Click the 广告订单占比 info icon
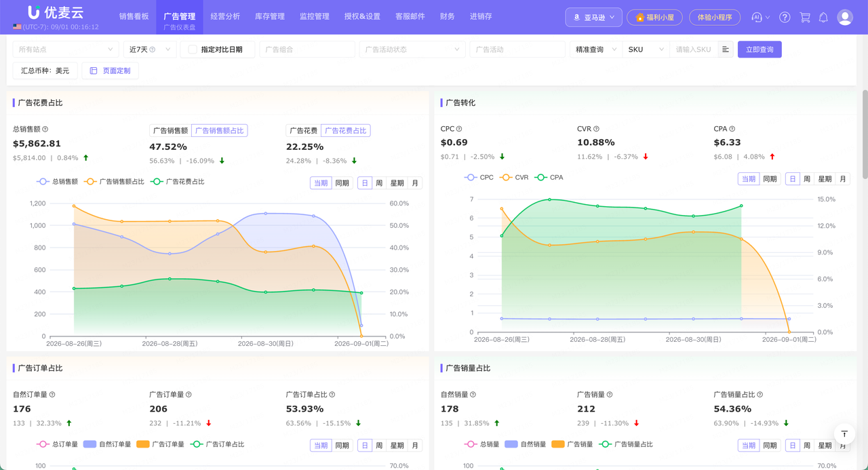 [332, 394]
